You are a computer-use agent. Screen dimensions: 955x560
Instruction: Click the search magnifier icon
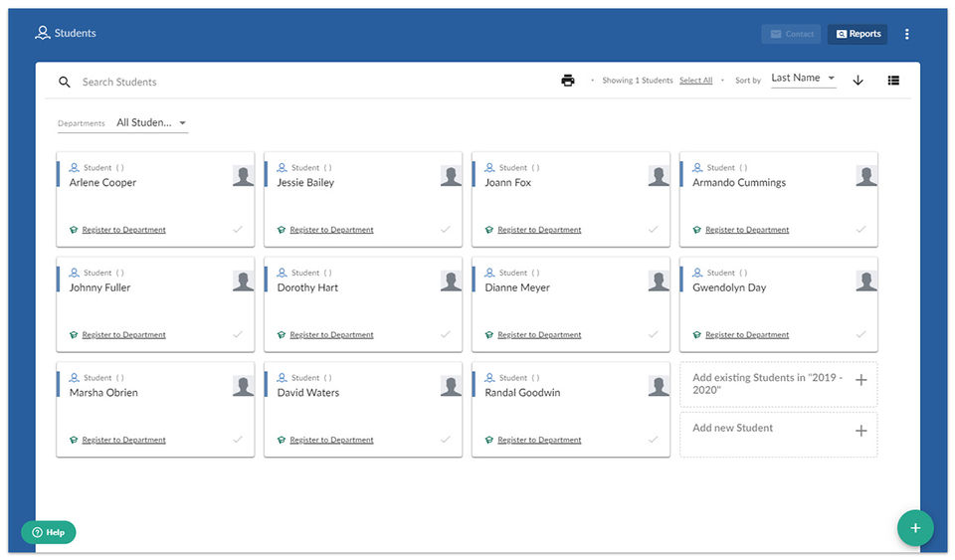(x=64, y=82)
